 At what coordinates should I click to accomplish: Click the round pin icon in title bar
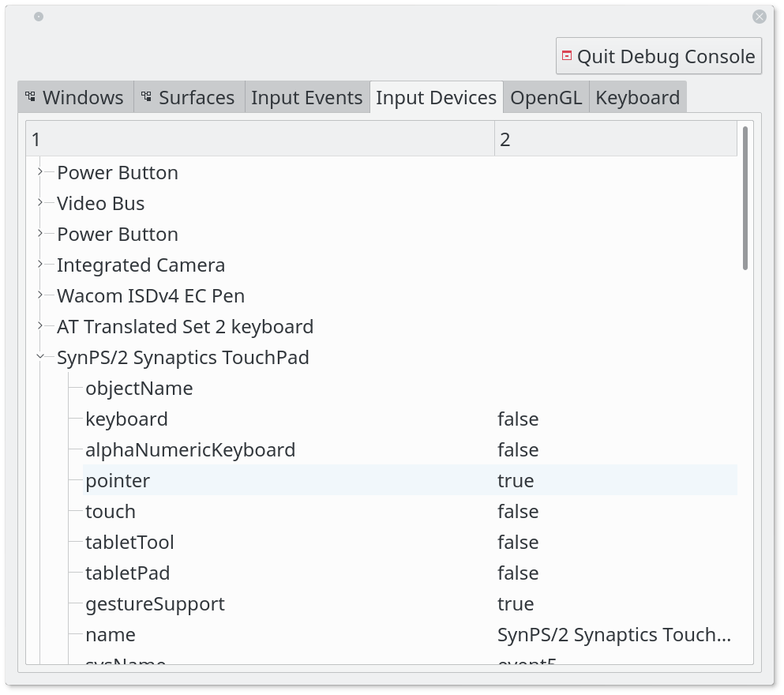coord(39,17)
